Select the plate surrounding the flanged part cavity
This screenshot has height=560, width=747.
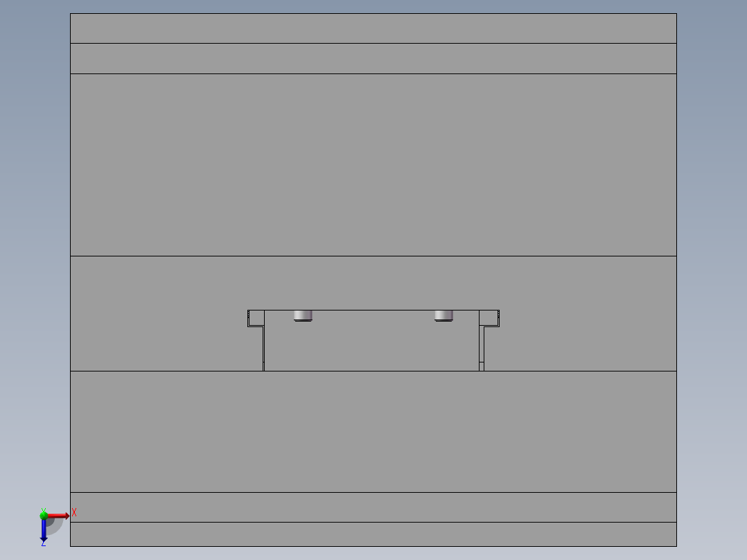pyautogui.click(x=143, y=313)
